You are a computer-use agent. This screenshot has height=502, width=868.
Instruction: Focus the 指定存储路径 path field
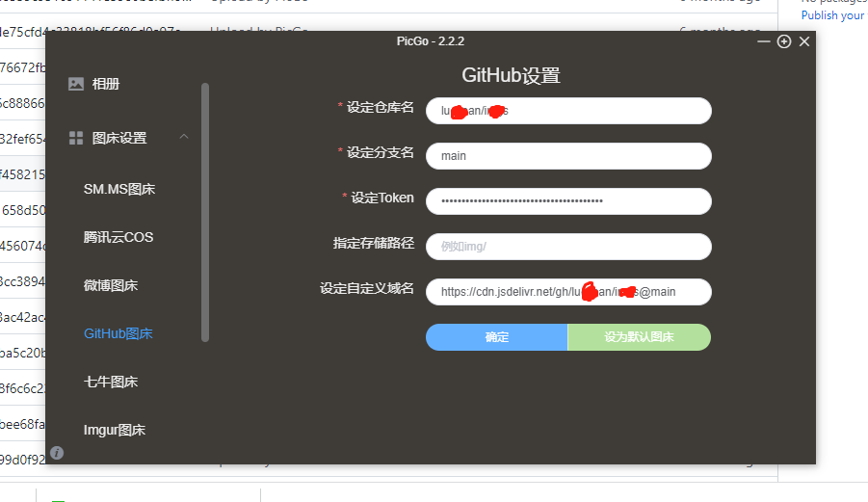click(x=568, y=247)
